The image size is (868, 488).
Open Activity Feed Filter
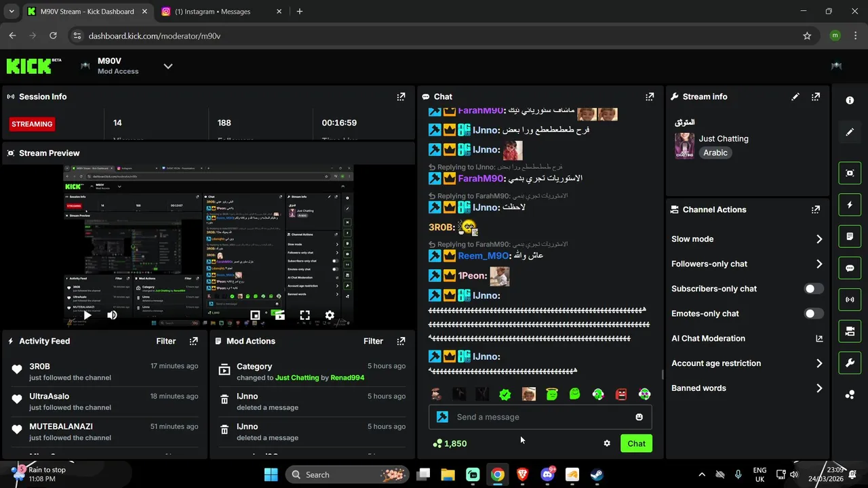[x=166, y=341]
